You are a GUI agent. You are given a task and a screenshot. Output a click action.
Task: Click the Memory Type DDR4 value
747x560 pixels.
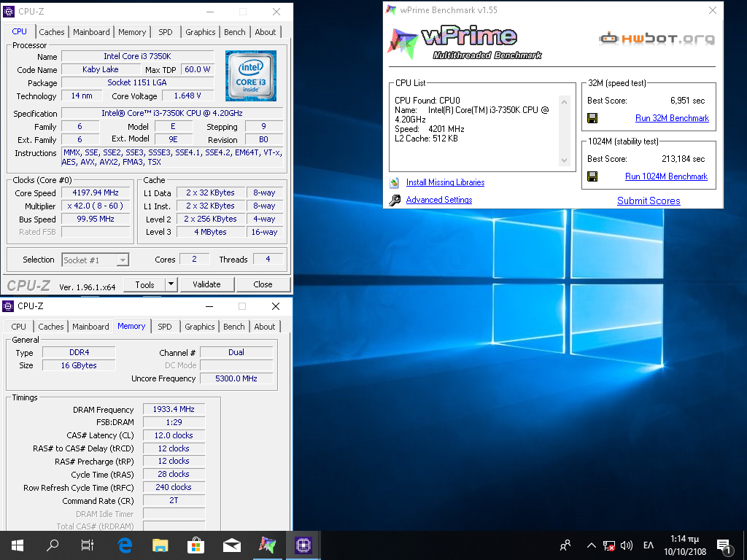(x=79, y=352)
